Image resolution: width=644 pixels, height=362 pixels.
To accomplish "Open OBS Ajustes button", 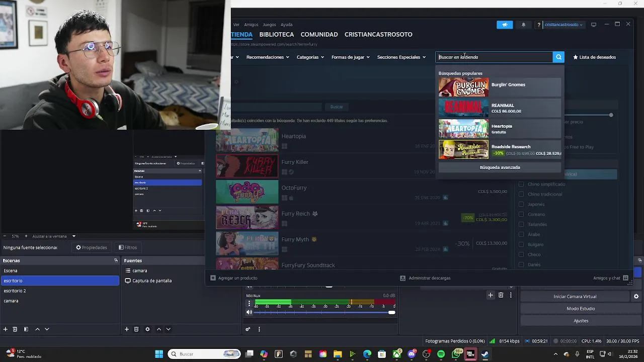I will click(x=581, y=321).
